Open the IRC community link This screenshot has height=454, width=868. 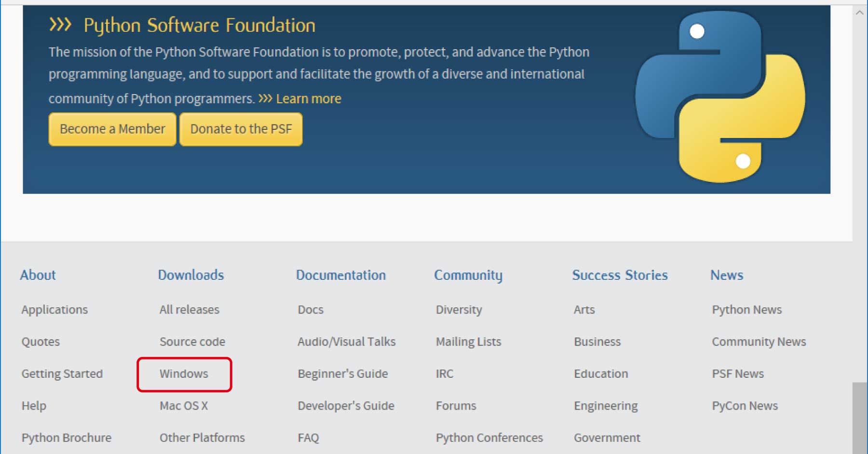(x=445, y=374)
